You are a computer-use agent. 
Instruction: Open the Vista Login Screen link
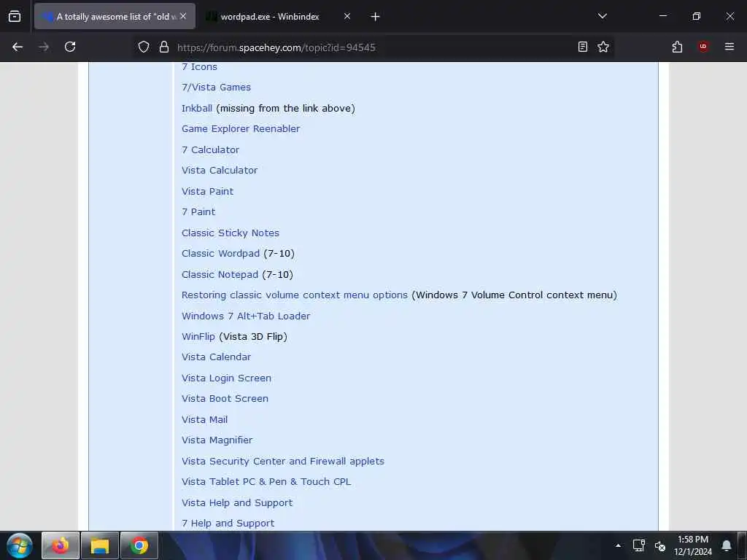[226, 378]
